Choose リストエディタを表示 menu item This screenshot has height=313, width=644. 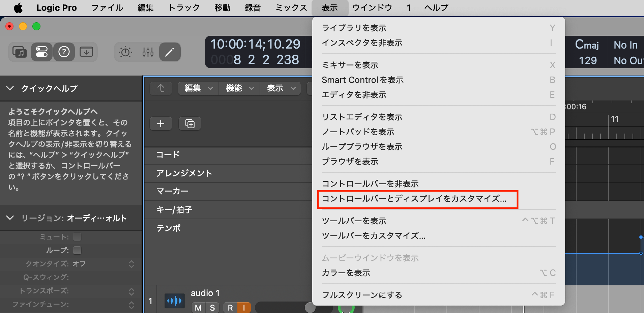click(438, 117)
